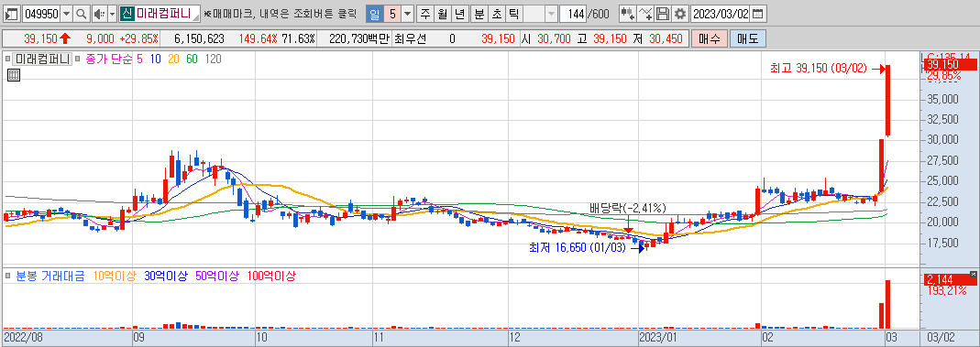
Task: Click the orange 20-day moving average label
Action: 173,60
